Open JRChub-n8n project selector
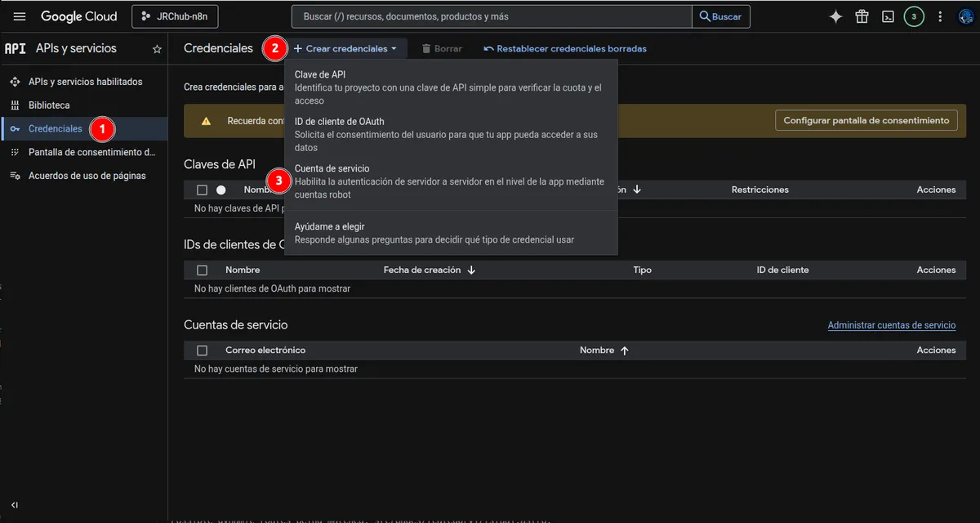Viewport: 980px width, 523px height. coord(175,16)
